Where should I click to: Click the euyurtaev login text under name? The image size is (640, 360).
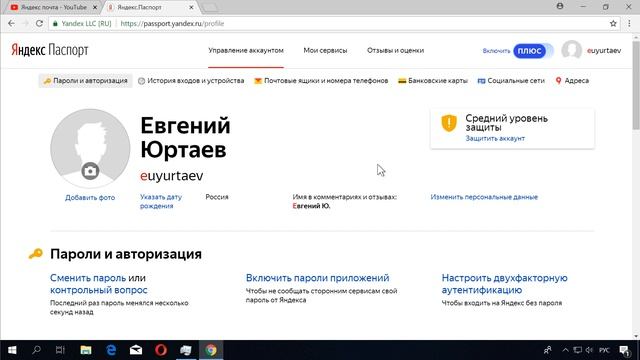point(171,176)
